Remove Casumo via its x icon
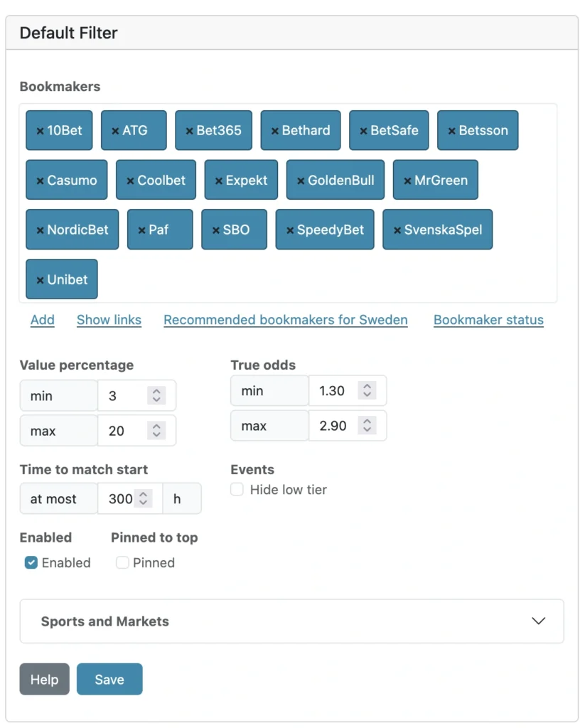Viewport: 585px width, 728px height. pos(41,181)
